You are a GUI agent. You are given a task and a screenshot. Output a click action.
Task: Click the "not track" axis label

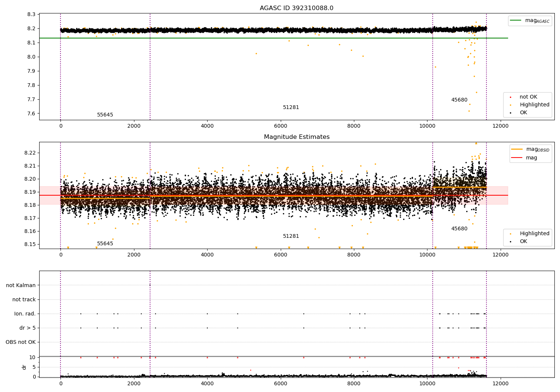[x=24, y=299]
